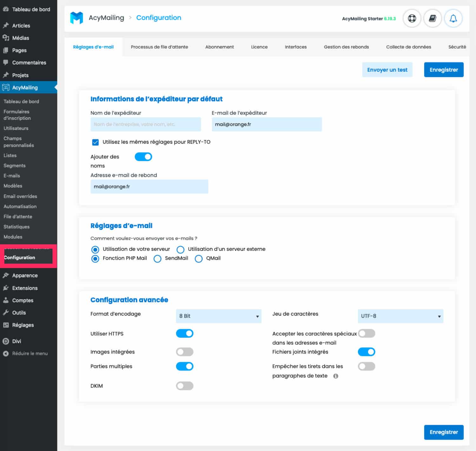Switch to the Sécurité tab
The height and width of the screenshot is (451, 476).
[x=457, y=47]
